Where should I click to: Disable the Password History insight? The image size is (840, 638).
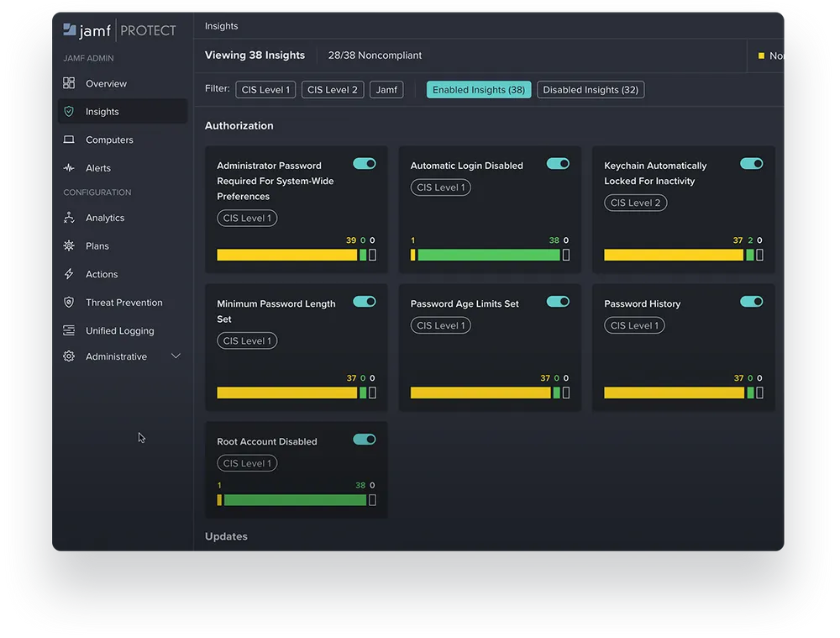(751, 301)
